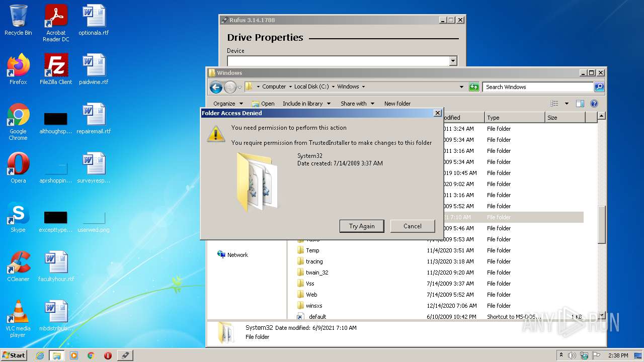
Task: Launch CCleaner desktop shortcut
Action: click(18, 266)
